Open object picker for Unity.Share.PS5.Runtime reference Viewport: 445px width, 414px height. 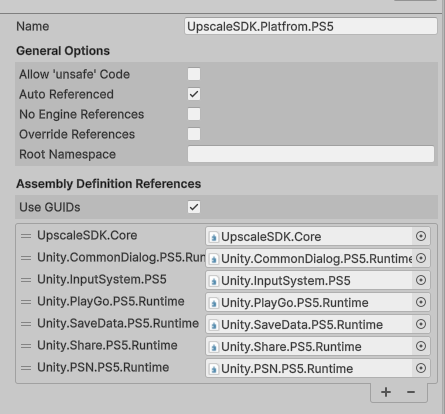421,346
